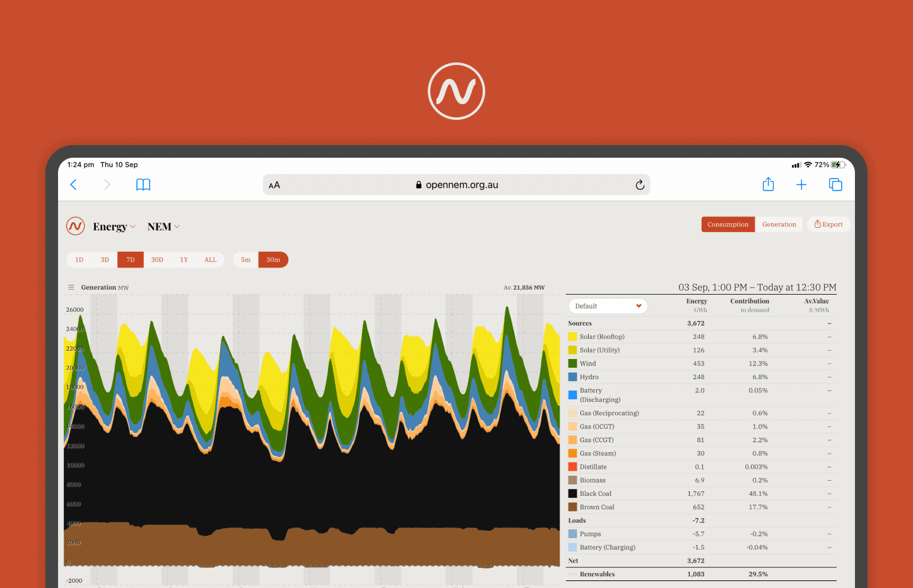
Task: Open the chart hamburger menu beside Generation
Action: coord(71,287)
